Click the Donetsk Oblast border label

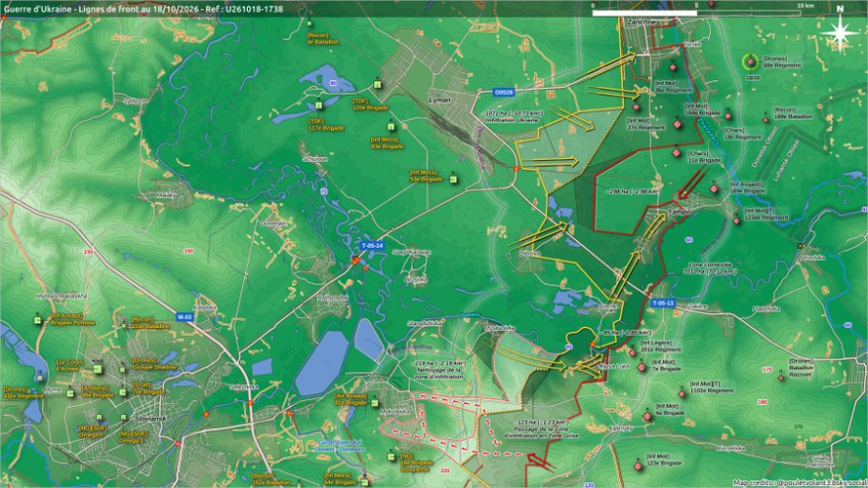[x=764, y=147]
